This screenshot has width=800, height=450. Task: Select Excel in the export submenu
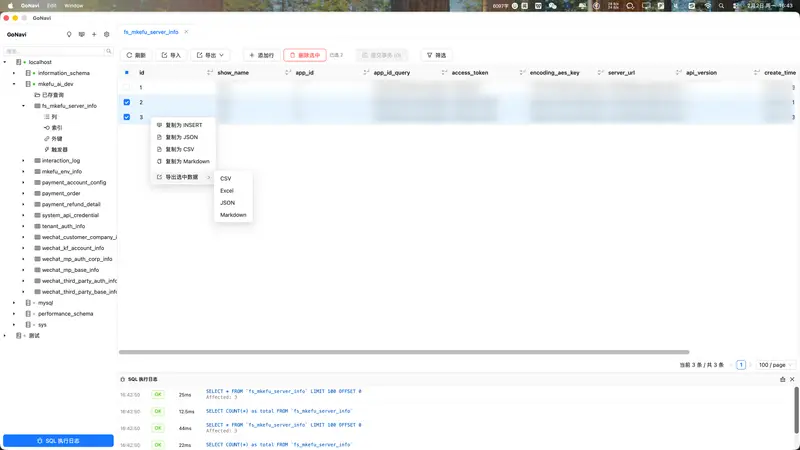coord(227,190)
